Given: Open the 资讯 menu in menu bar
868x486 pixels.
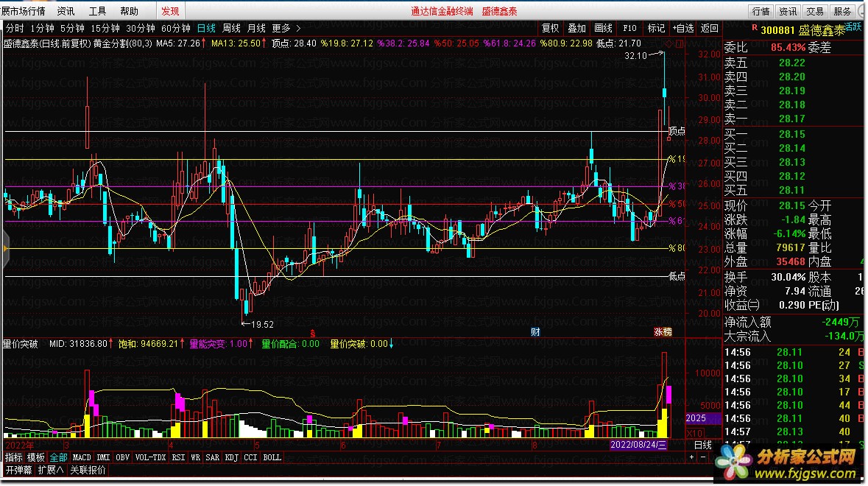Looking at the screenshot, I should tap(66, 11).
